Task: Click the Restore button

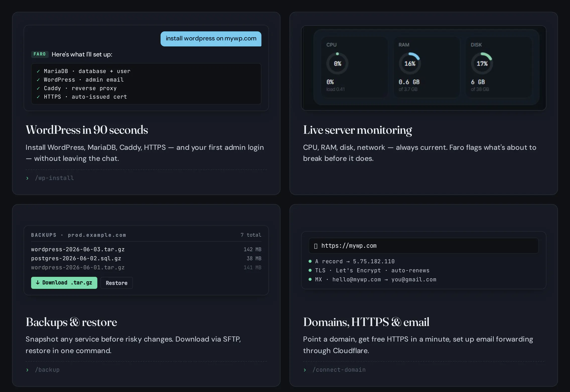Action: click(116, 283)
